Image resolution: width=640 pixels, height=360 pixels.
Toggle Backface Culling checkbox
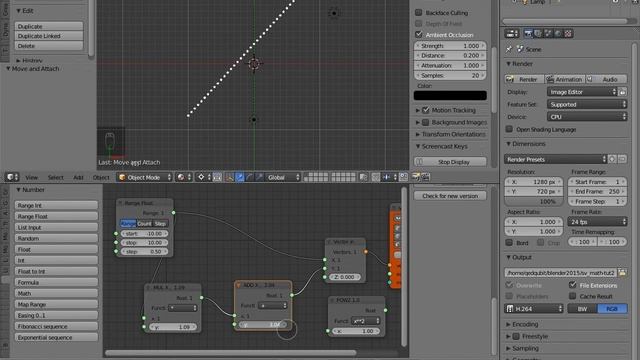click(418, 13)
